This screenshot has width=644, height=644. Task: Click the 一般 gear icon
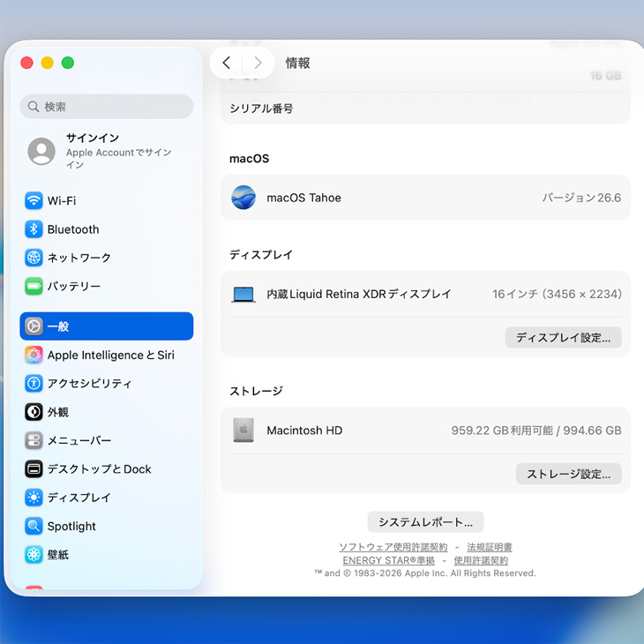pos(34,326)
